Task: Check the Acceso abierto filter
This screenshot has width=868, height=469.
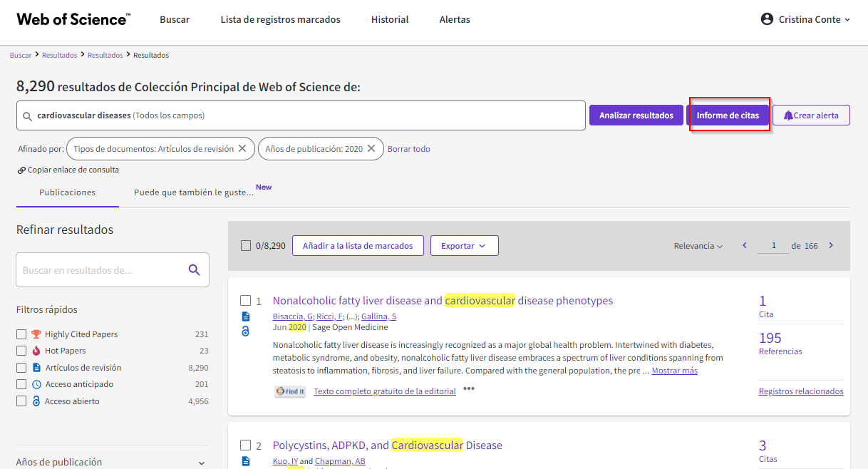Action: [21, 401]
